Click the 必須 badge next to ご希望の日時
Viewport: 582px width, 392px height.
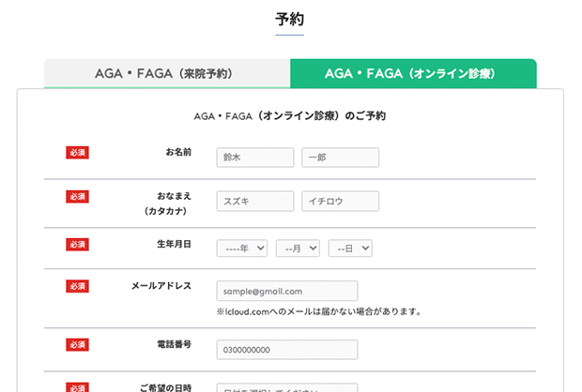pos(77,387)
